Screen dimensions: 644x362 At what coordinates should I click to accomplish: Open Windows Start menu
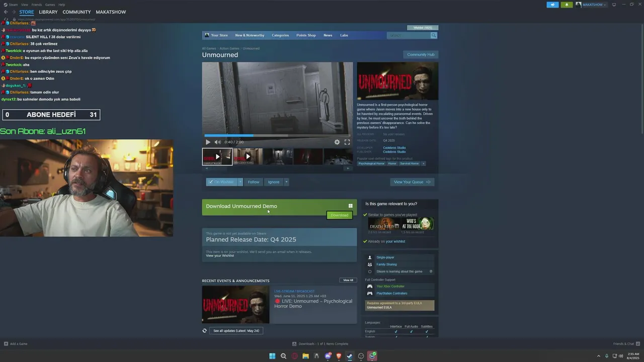click(x=272, y=356)
